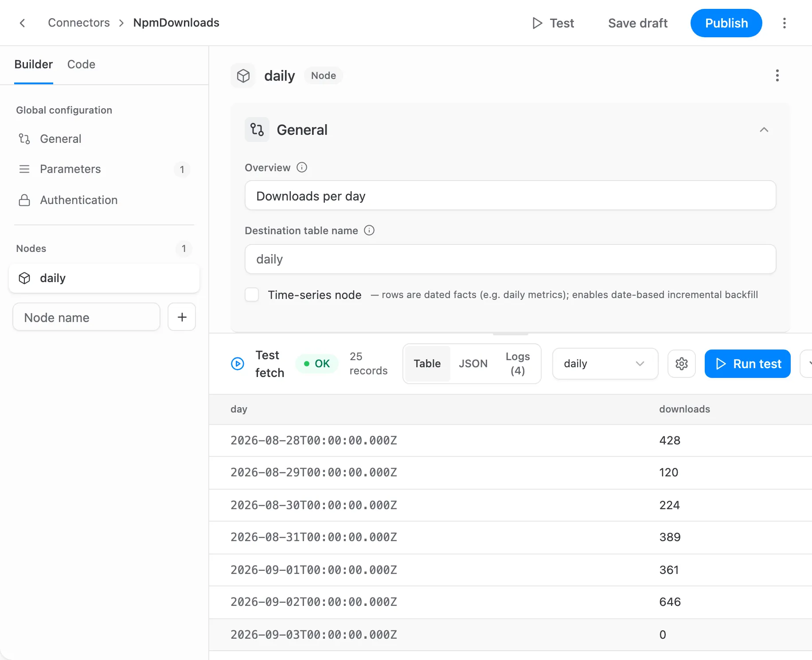This screenshot has height=660, width=812.
Task: Click the Parameters count badge
Action: coord(182,169)
